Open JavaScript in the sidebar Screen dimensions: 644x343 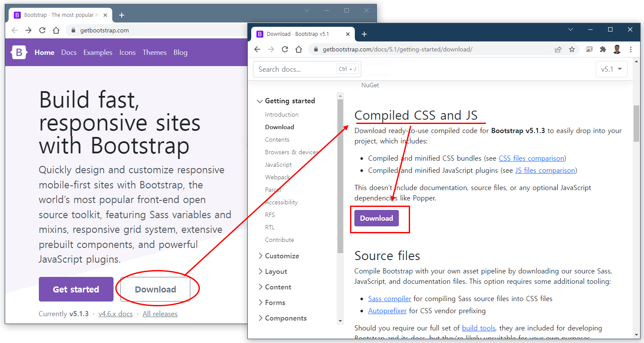tap(278, 165)
